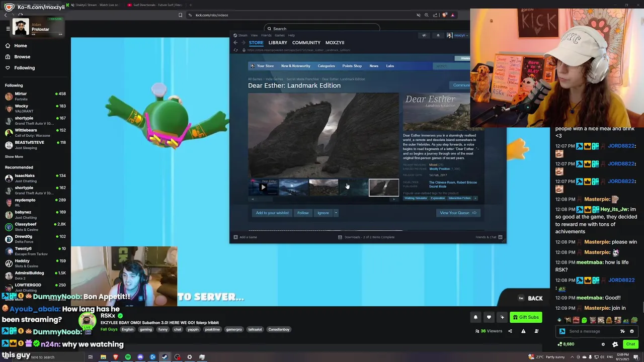Image resolution: width=644 pixels, height=362 pixels.
Task: Select the moonlit bay screenshot thumbnail
Action: 293,188
